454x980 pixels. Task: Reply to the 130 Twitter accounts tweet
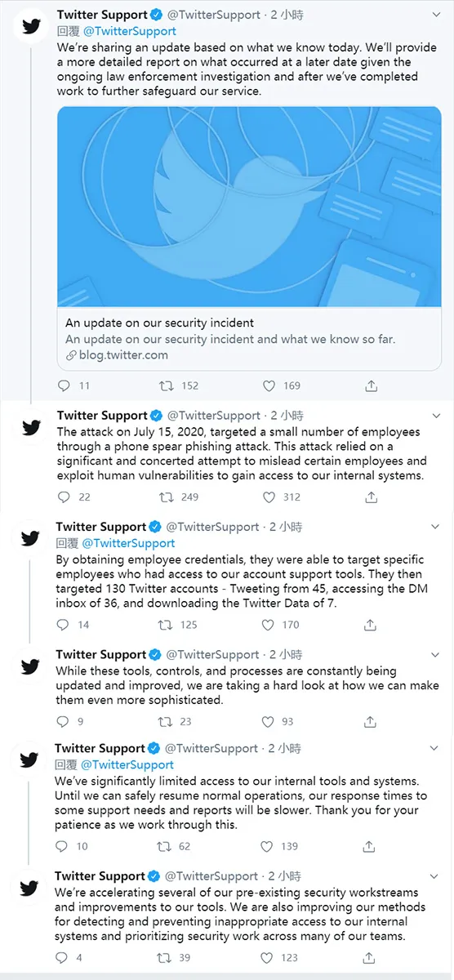(64, 625)
